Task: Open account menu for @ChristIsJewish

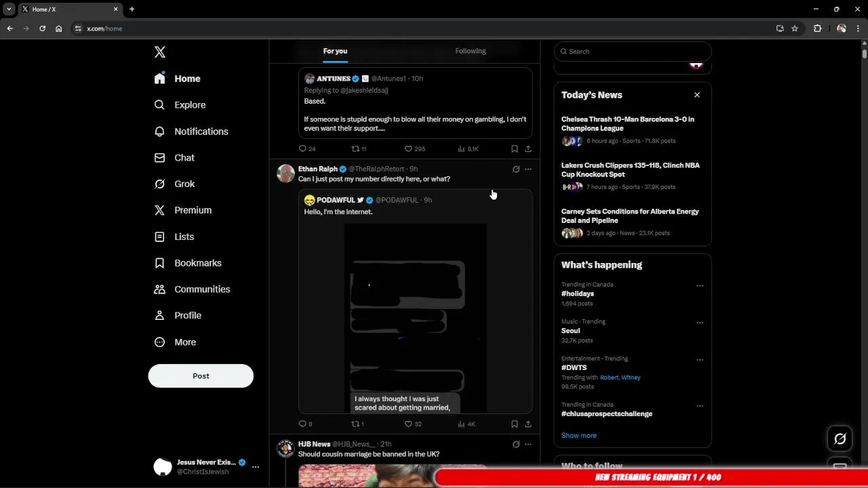Action: tap(207, 467)
